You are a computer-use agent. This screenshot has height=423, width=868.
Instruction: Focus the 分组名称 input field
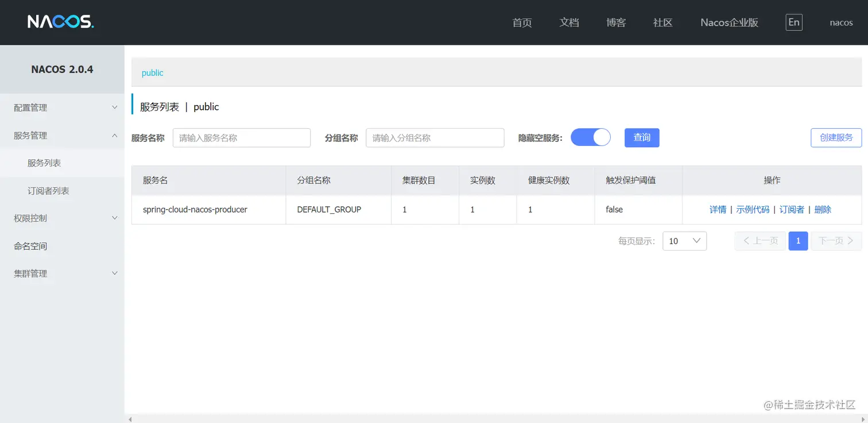[x=435, y=137]
